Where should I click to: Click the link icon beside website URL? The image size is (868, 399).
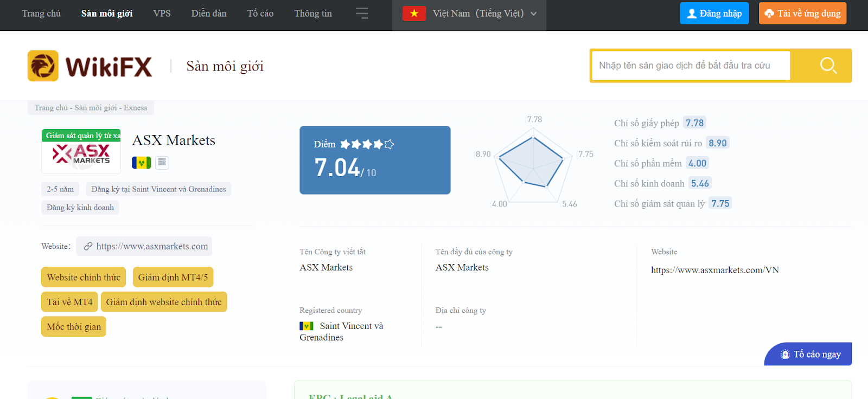pyautogui.click(x=88, y=246)
